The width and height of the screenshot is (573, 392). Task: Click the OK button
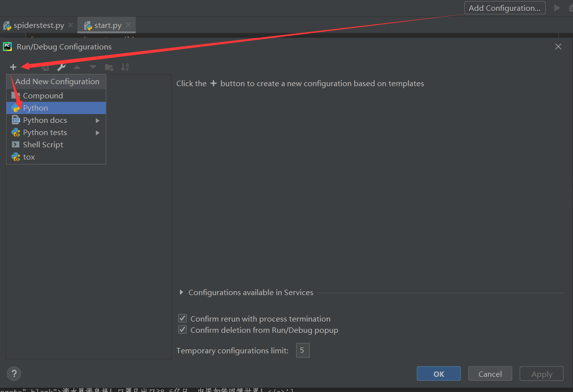click(438, 373)
